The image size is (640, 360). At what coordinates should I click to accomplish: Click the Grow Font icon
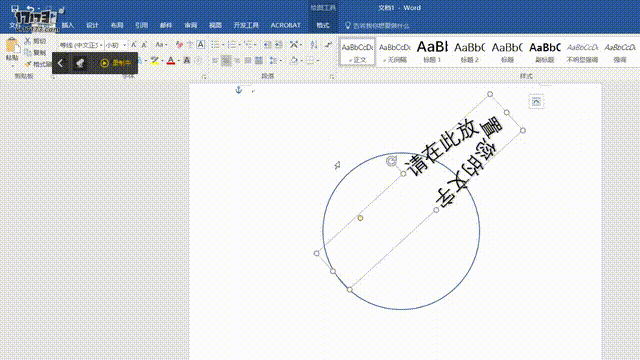(133, 45)
